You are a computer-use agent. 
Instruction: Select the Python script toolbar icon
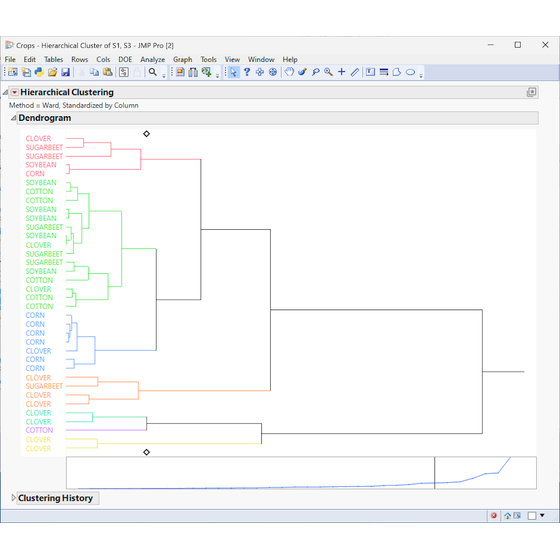pos(39,72)
